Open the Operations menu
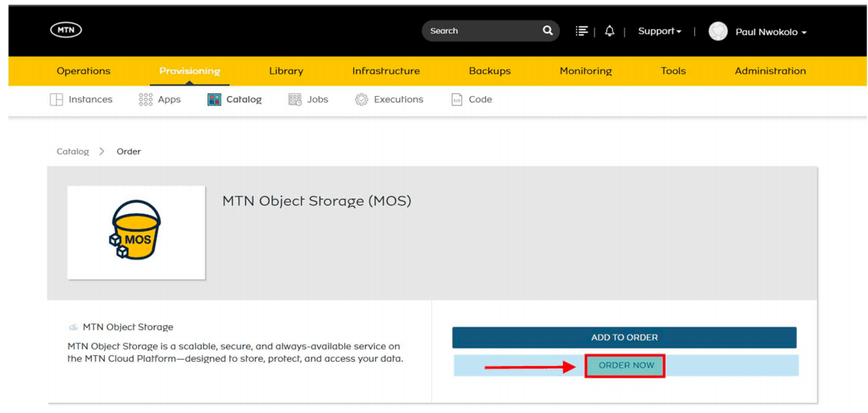This screenshot has height=413, width=868. [84, 71]
